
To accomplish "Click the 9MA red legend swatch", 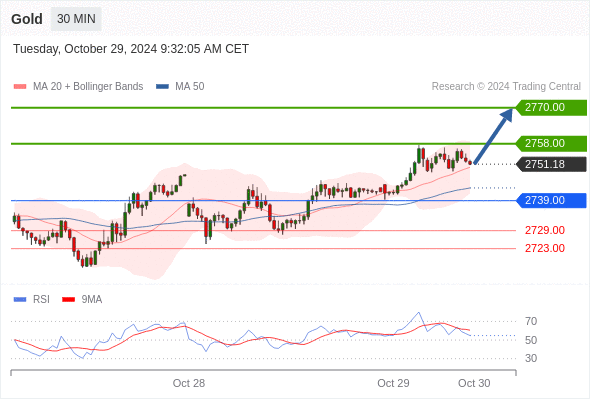I will 68,300.
